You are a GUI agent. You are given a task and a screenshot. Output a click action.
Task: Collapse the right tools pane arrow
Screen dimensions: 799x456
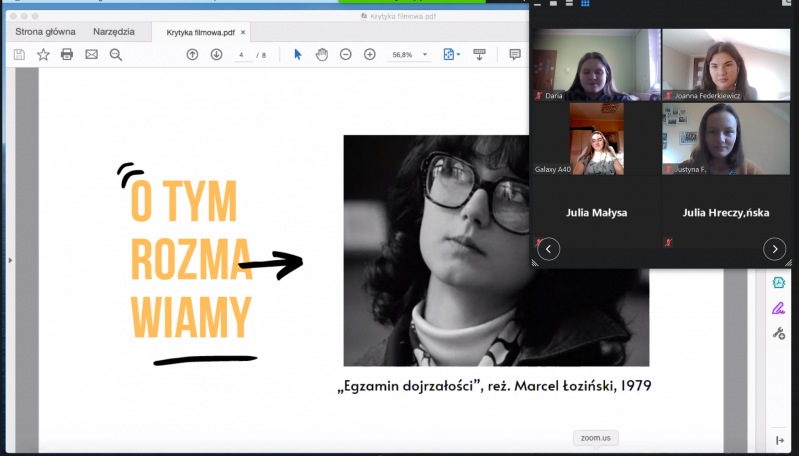tap(780, 440)
